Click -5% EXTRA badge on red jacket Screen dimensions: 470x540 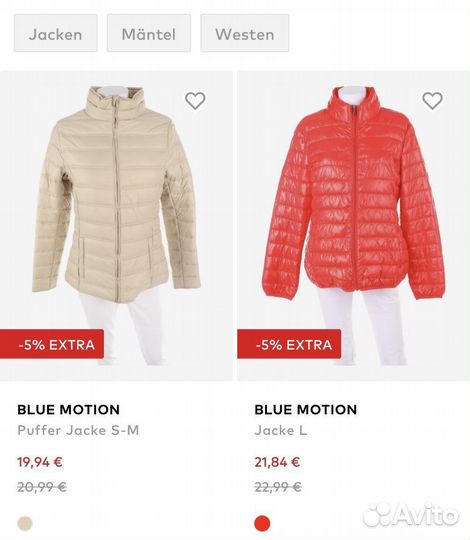289,344
